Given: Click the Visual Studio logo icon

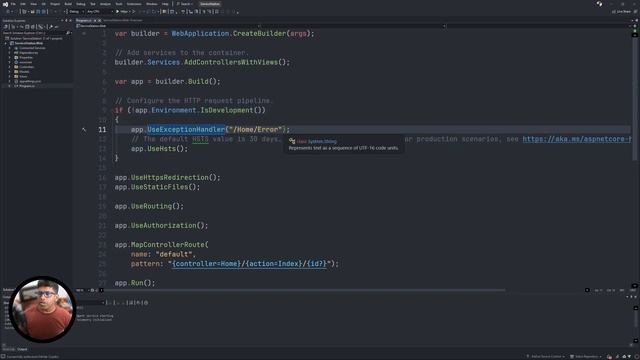Looking at the screenshot, I should (5, 4).
